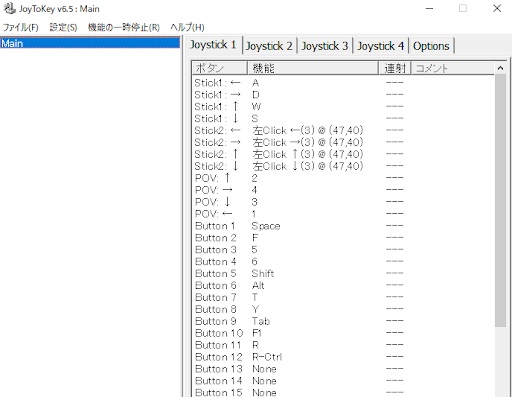Viewport: 512px width, 397px height.
Task: Select the Button 11 row mapped to R
Action: tap(343, 345)
